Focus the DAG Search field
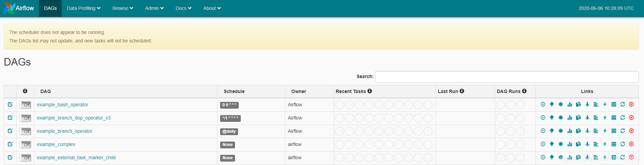This screenshot has width=644, height=165. pos(507,77)
